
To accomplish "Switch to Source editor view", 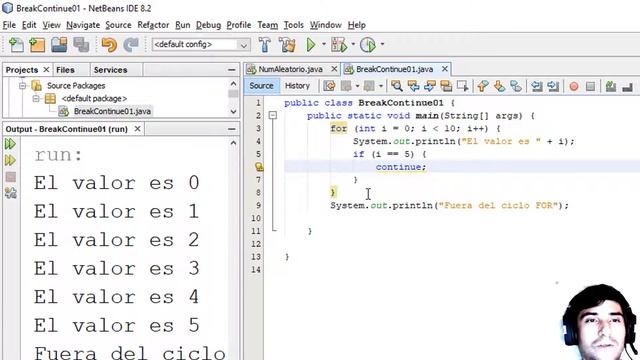I will (x=261, y=86).
